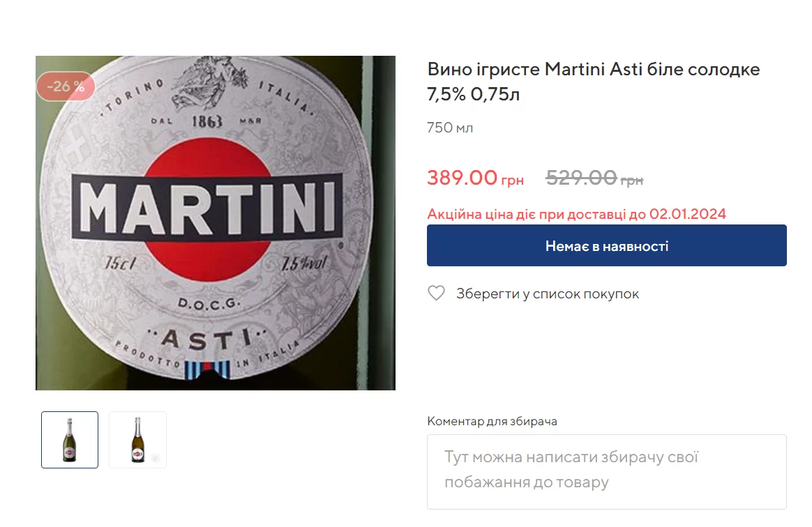812x527 pixels.
Task: Click the -26 % discount badge
Action: [x=66, y=86]
